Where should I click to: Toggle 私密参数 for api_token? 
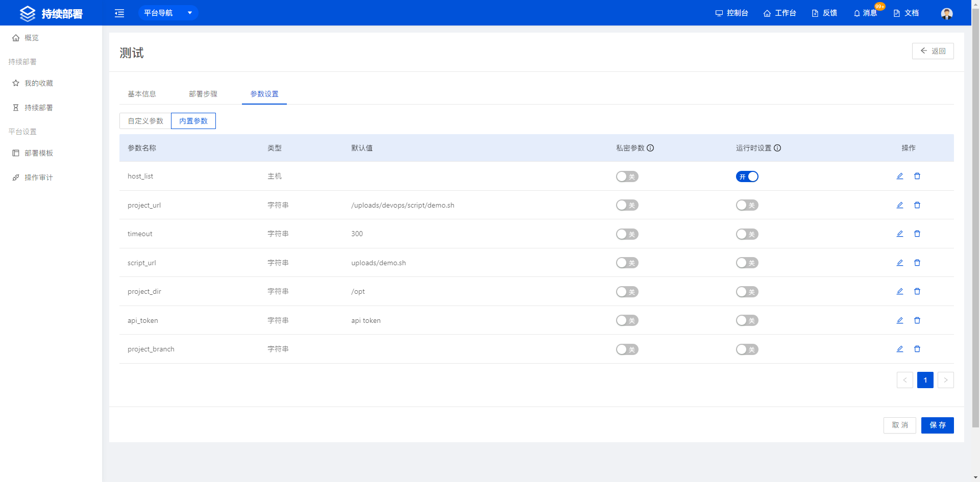coord(627,320)
